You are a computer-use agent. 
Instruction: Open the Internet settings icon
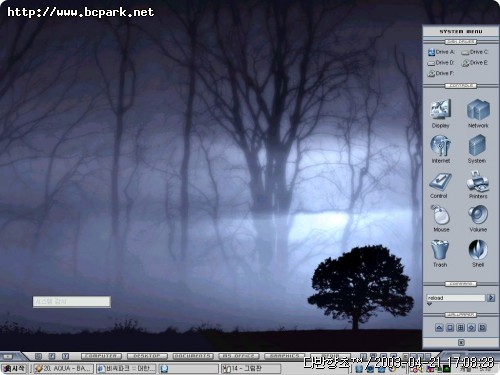pyautogui.click(x=441, y=149)
